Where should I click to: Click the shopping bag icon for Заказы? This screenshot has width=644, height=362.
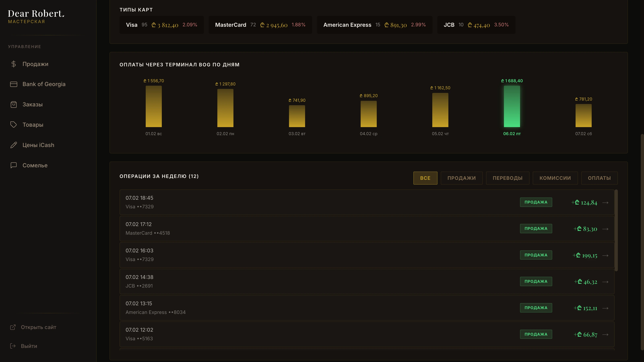(x=13, y=104)
